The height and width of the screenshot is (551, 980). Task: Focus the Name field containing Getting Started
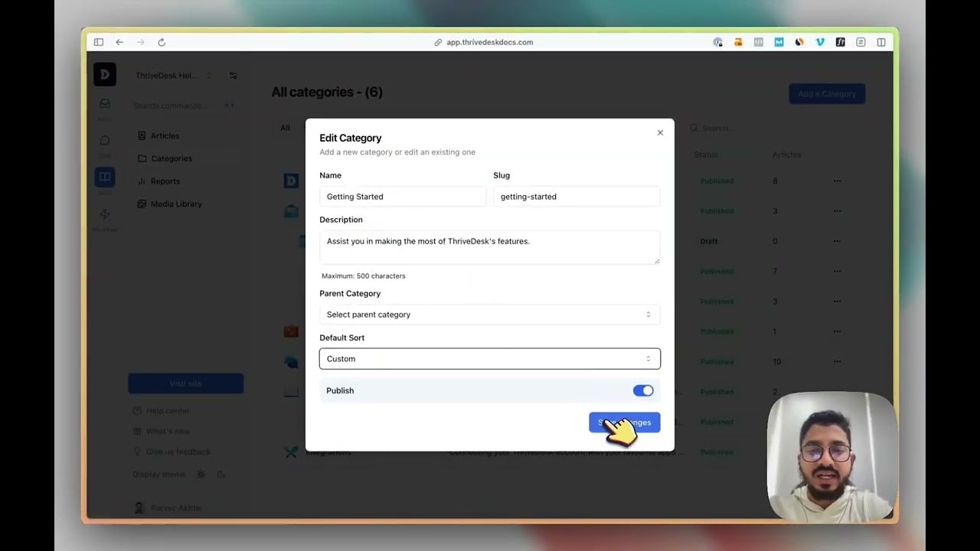pos(403,197)
